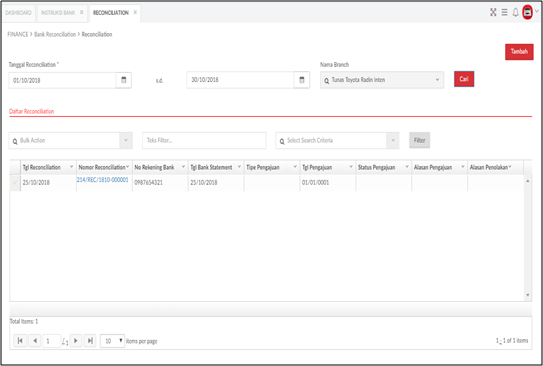Screen dimensions: 543x366
Task: Click the red user profile avatar
Action: 527,12
